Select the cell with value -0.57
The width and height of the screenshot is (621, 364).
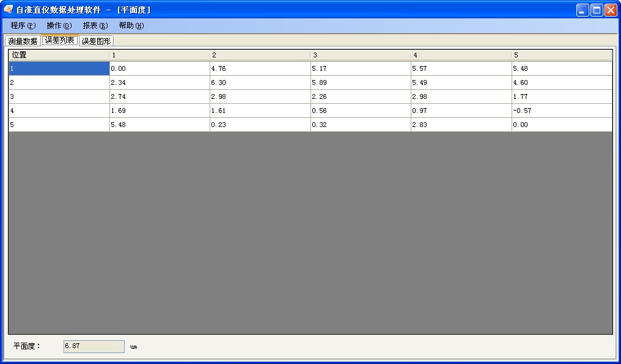(562, 111)
